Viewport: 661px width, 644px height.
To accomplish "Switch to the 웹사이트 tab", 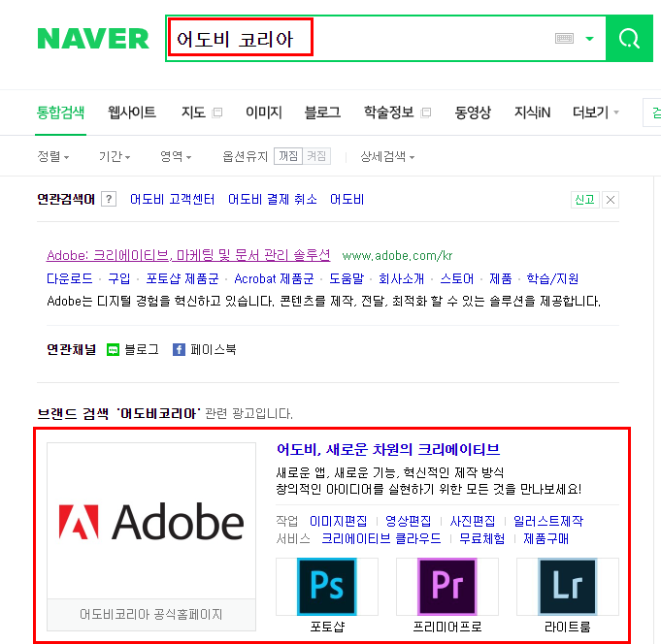I will [x=132, y=113].
